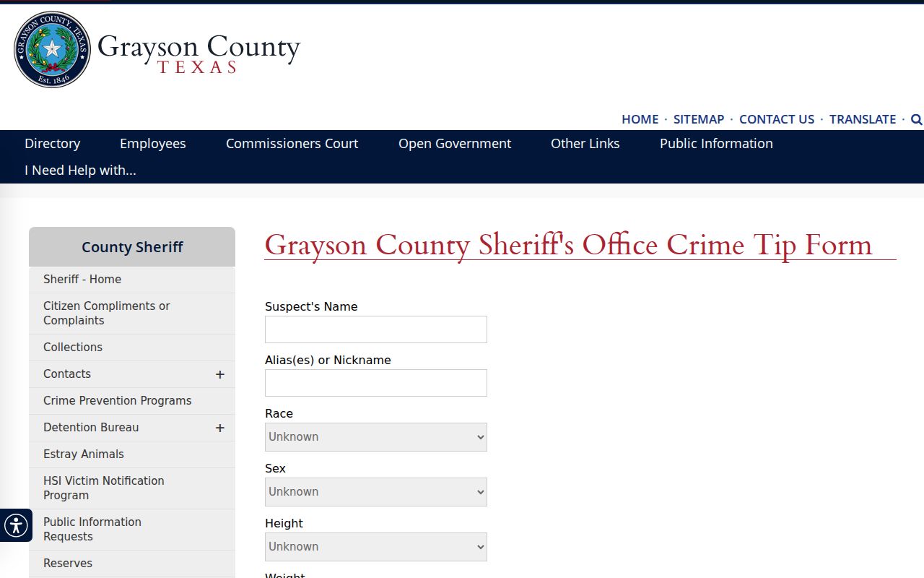Open the Directory menu
This screenshot has width=924, height=578.
pos(53,144)
